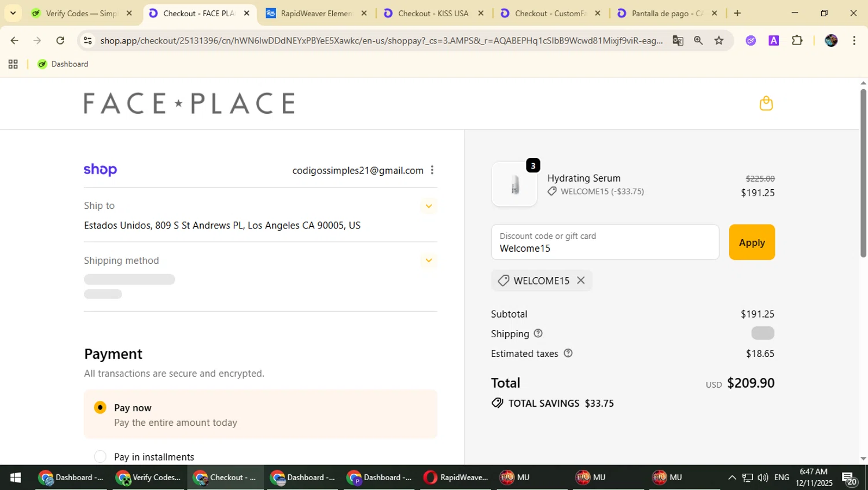Open the notification center icon
This screenshot has height=490, width=868.
[849, 478]
